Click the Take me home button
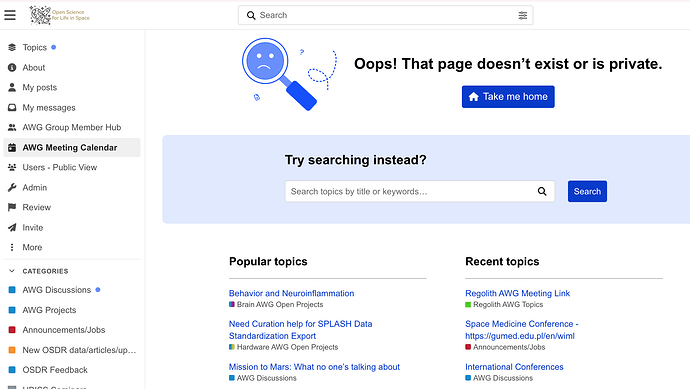The height and width of the screenshot is (389, 690). pyautogui.click(x=508, y=97)
